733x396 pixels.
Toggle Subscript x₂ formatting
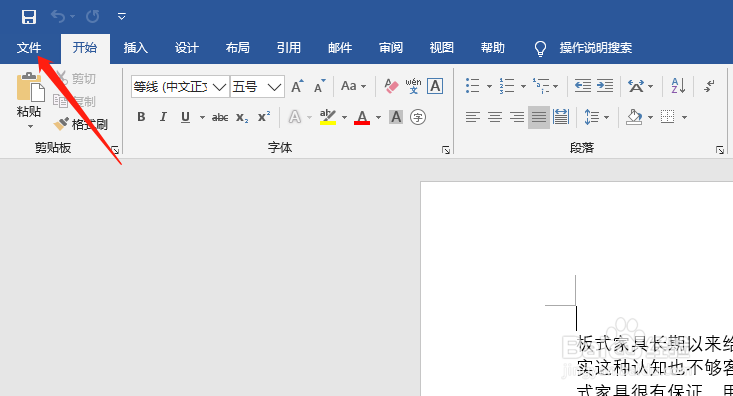242,117
